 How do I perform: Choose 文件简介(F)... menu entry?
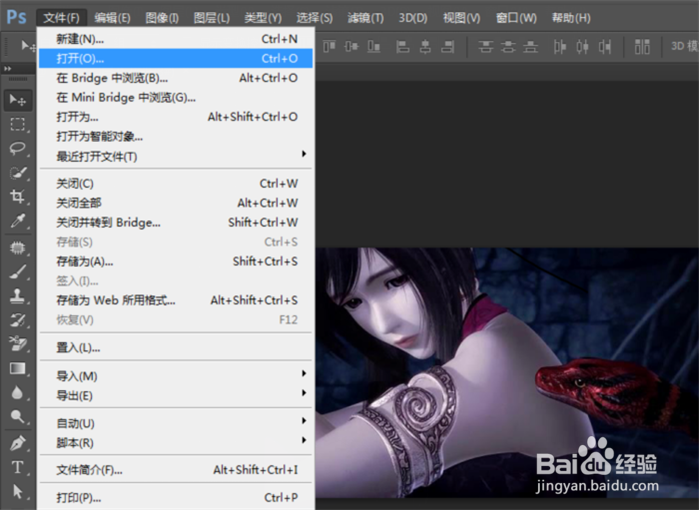click(x=176, y=470)
